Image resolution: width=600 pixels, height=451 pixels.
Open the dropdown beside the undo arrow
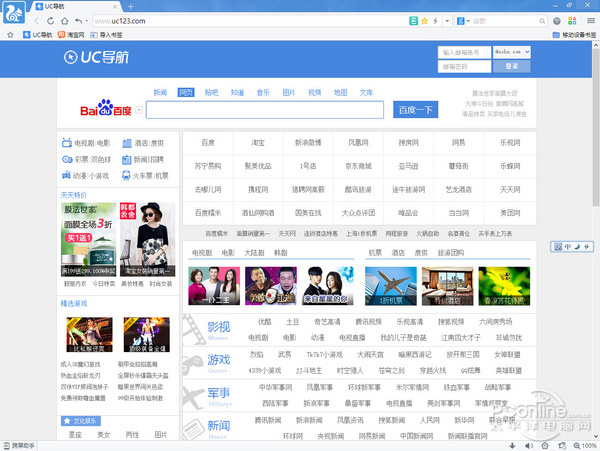(87, 21)
